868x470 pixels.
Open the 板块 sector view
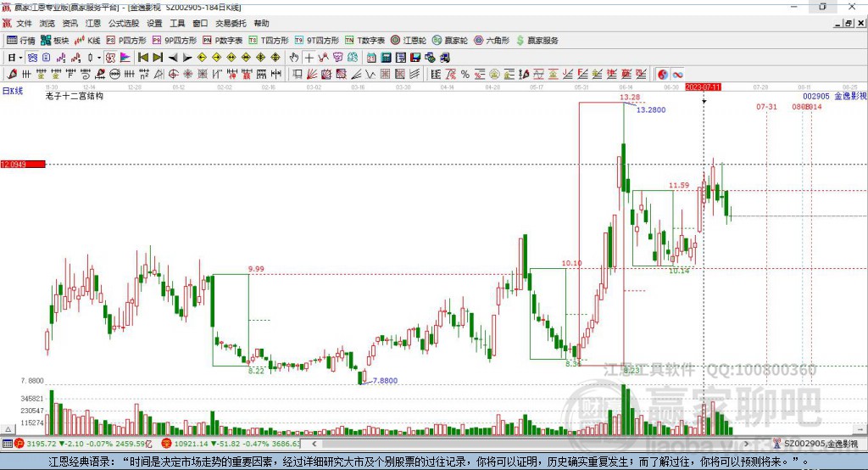(55, 41)
